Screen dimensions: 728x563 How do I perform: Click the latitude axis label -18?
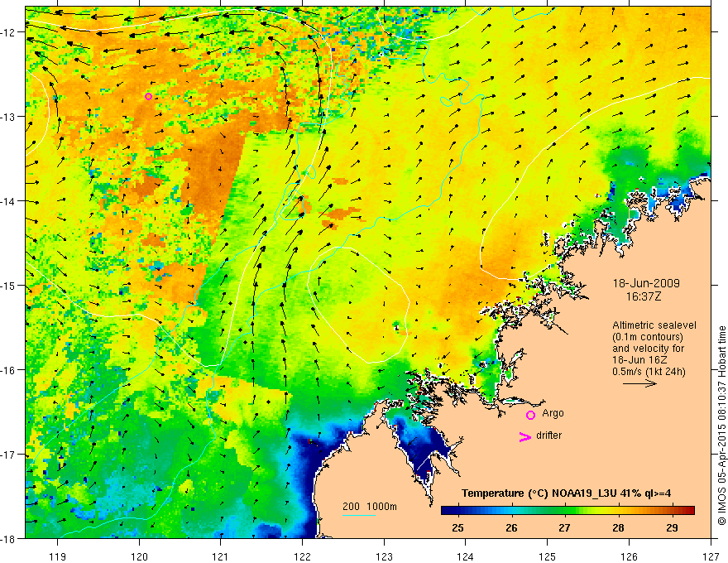(9, 538)
